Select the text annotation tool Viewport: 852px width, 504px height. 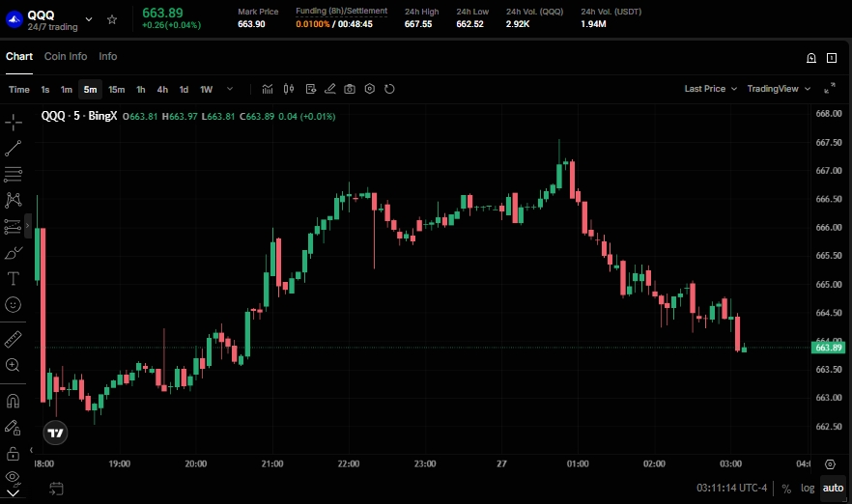click(14, 279)
